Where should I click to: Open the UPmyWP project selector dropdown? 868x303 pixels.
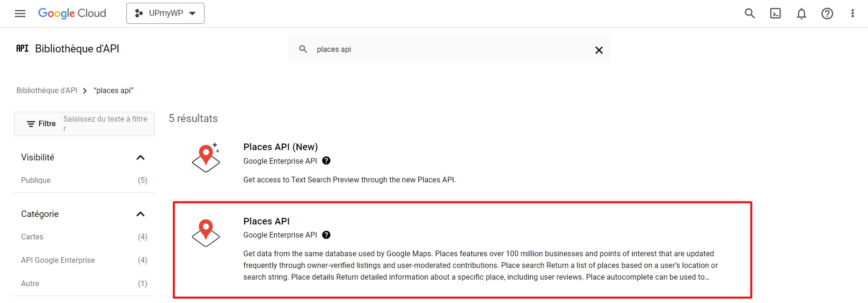click(x=165, y=13)
